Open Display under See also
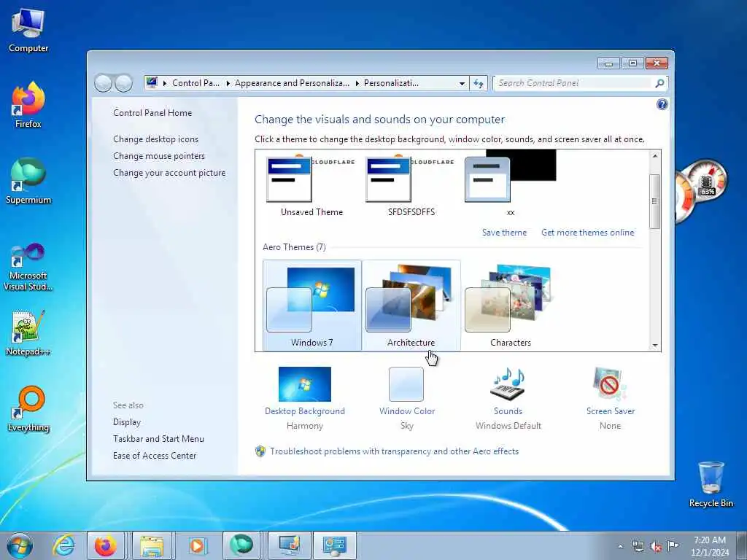This screenshot has width=747, height=560. (127, 422)
